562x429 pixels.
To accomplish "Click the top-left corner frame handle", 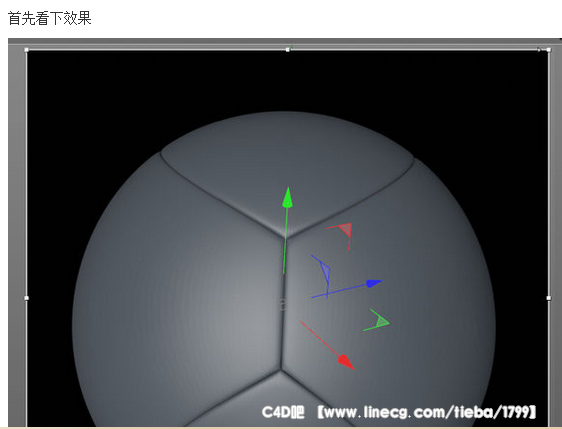I will [x=26, y=49].
